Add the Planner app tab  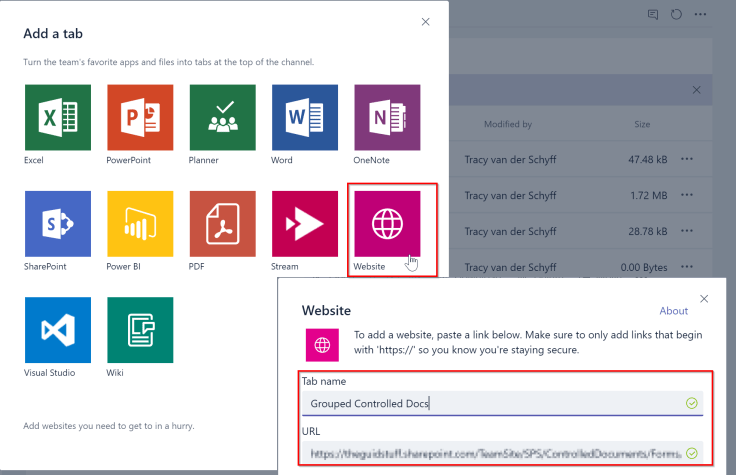[222, 117]
